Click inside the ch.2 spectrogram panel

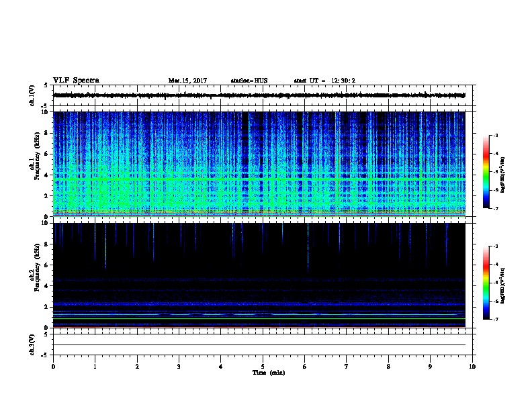(x=259, y=275)
